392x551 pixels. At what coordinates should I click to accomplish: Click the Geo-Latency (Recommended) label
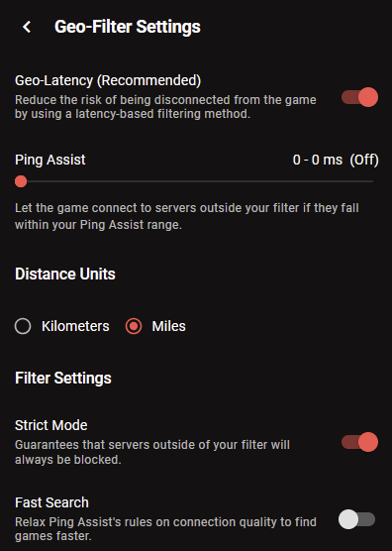pyautogui.click(x=108, y=80)
